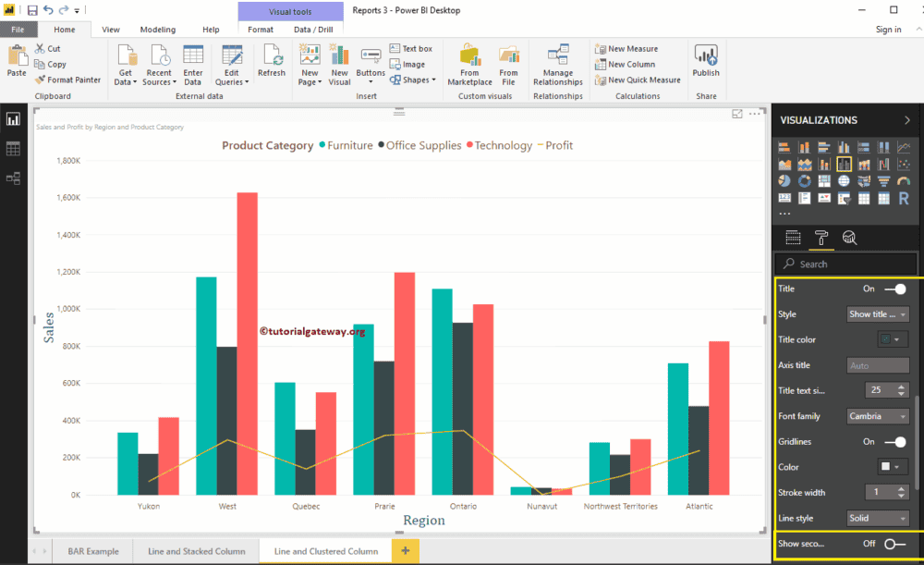Switch to the View ribbon tab
Viewport: 924px width, 565px height.
[x=111, y=30]
